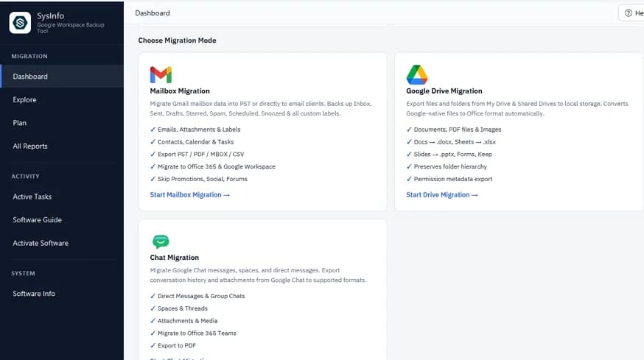Click 'Permission metadata export' item
The image size is (644, 360).
tap(449, 179)
